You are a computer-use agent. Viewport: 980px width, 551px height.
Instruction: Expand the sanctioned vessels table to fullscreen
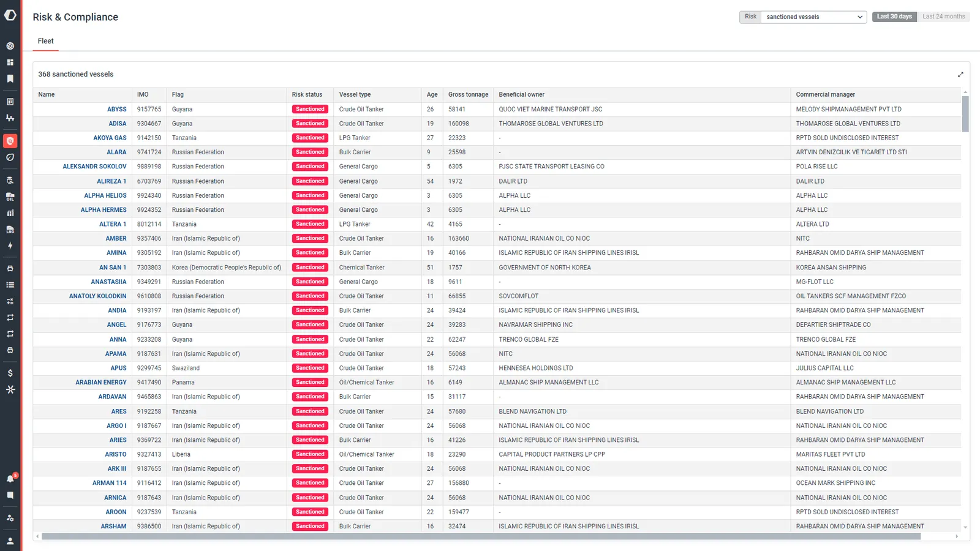[960, 75]
